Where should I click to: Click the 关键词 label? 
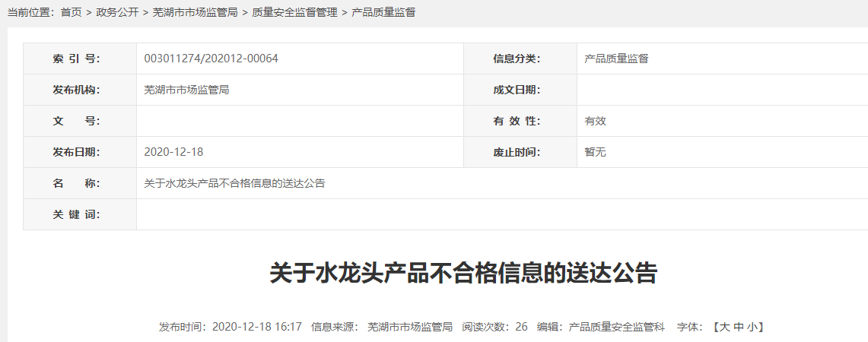pyautogui.click(x=76, y=214)
